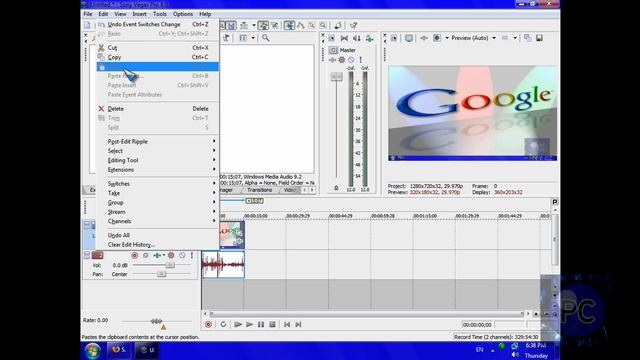Switch to the Transitions tab
Image resolution: width=640 pixels, height=360 pixels.
pyautogui.click(x=259, y=190)
